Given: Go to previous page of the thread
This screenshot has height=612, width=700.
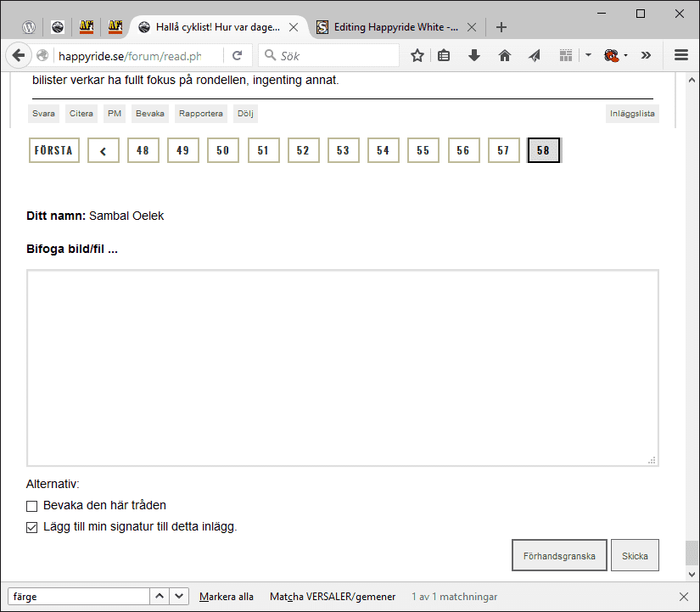Looking at the screenshot, I should point(104,150).
